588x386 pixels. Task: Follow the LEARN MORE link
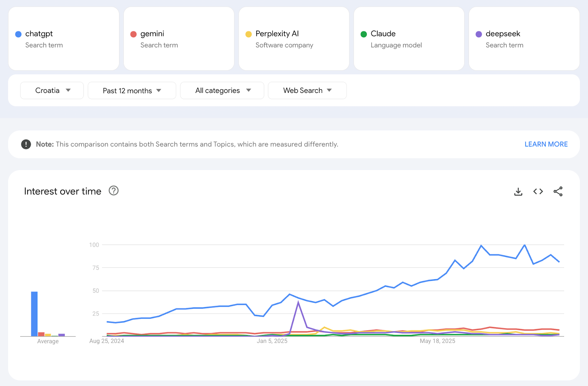[x=546, y=144]
